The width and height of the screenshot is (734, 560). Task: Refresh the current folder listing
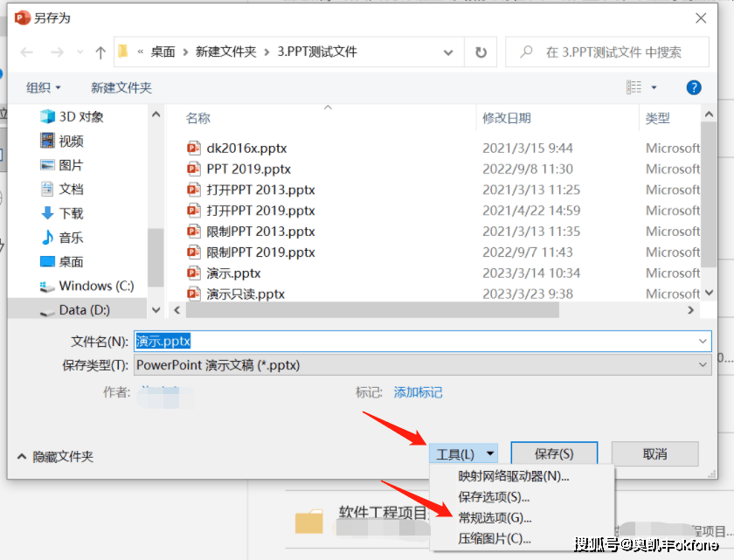pos(481,52)
